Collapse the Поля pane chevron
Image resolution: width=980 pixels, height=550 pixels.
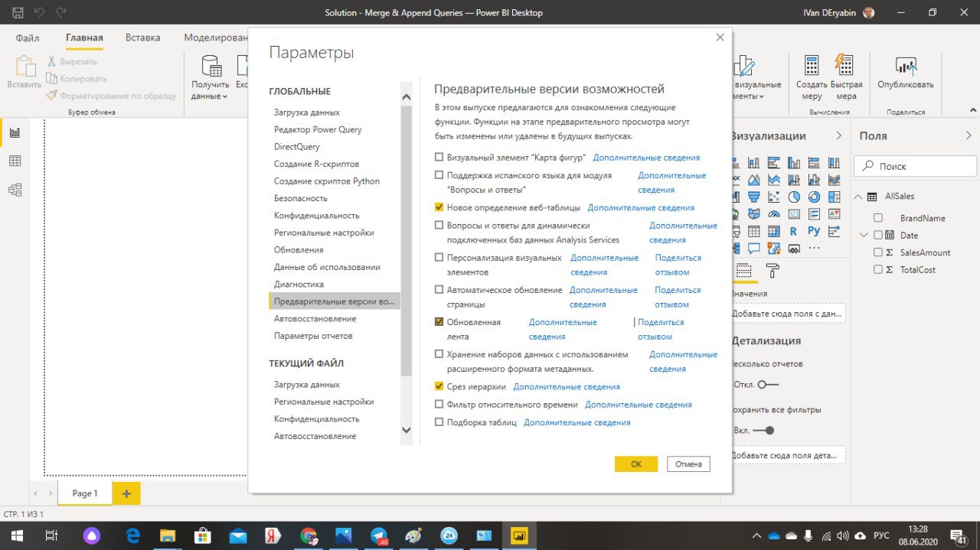pyautogui.click(x=969, y=135)
